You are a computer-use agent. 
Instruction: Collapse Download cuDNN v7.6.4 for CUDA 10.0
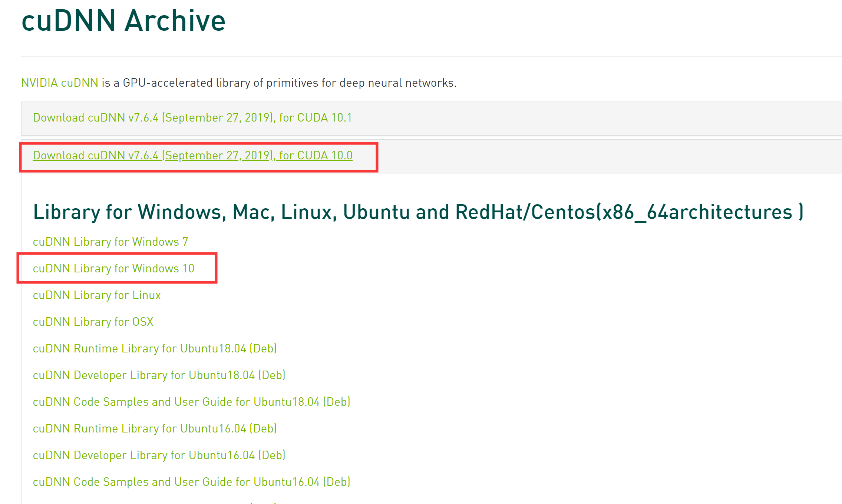[x=192, y=156]
